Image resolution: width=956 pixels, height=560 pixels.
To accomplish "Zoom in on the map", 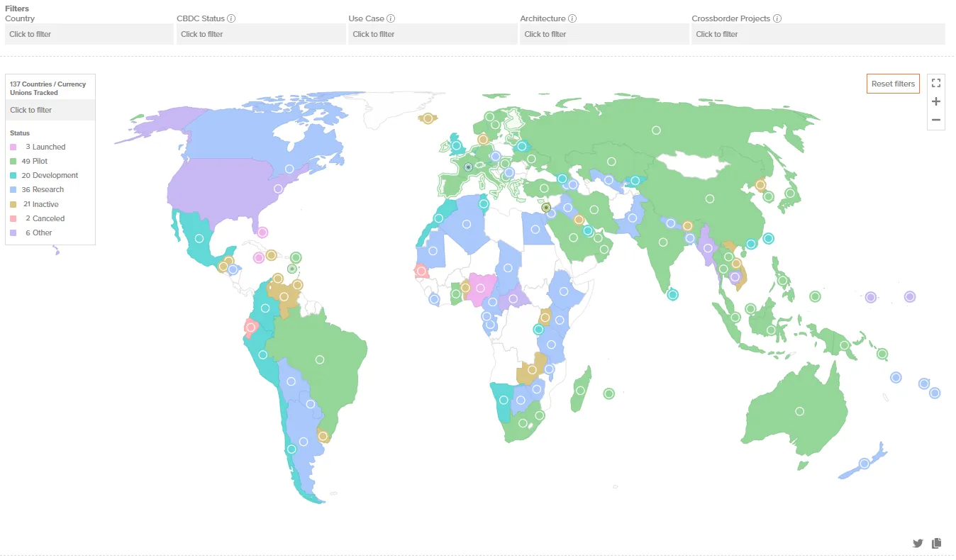I will click(x=935, y=101).
